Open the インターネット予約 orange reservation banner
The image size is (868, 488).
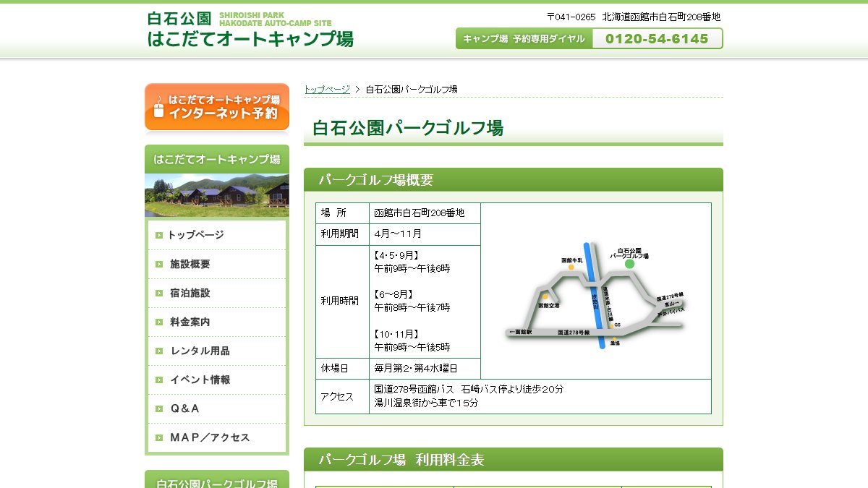217,107
